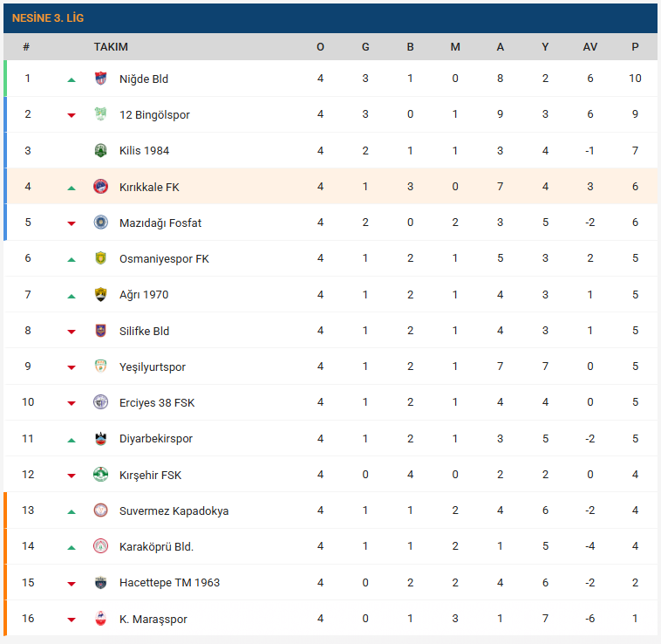Click the Mazıdağı Fosfat team logo
The image size is (661, 644).
(100, 223)
